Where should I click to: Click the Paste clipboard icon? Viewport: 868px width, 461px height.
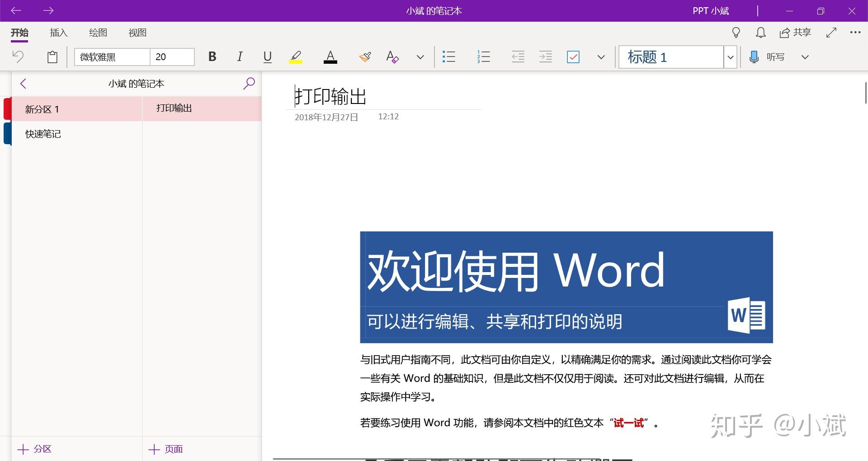point(52,56)
